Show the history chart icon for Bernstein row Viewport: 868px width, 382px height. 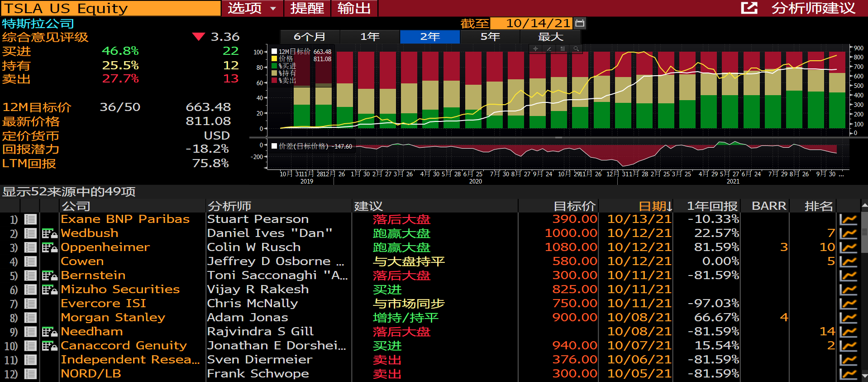[848, 276]
